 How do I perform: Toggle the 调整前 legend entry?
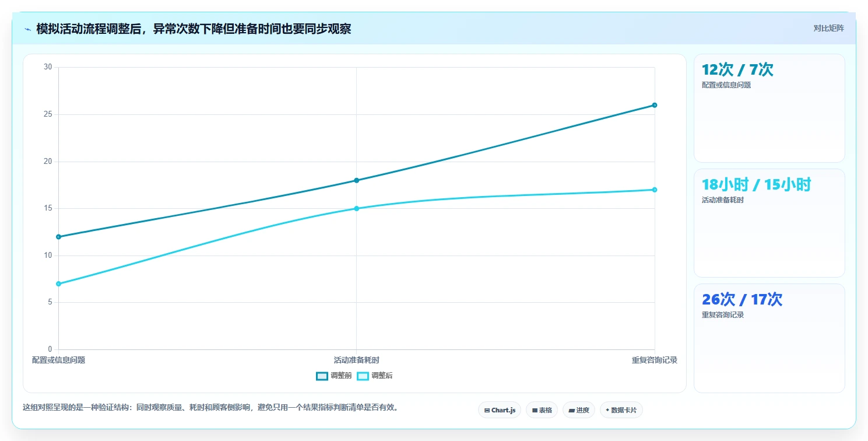pyautogui.click(x=334, y=376)
